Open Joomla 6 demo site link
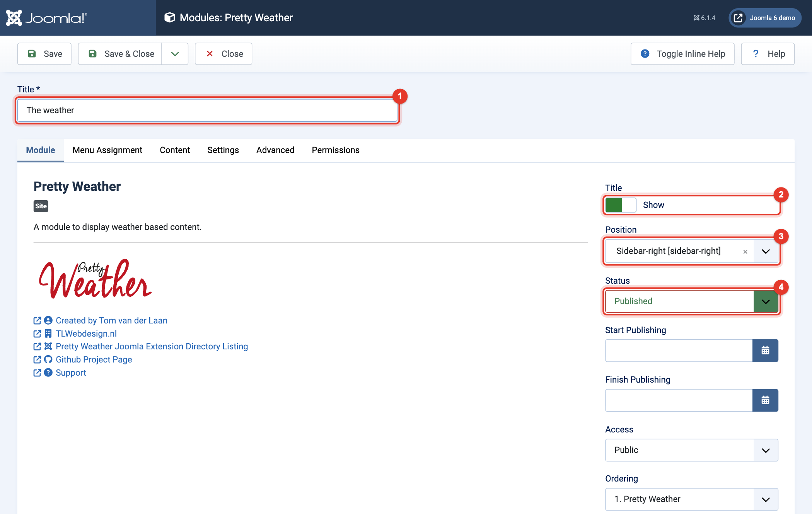 click(765, 18)
